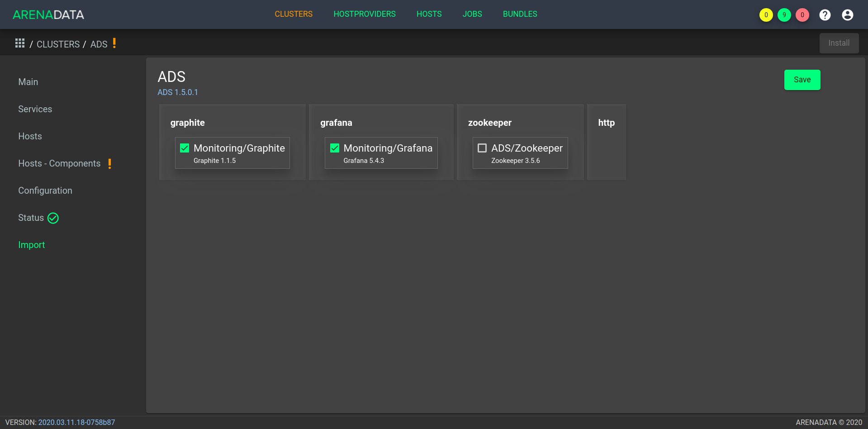
Task: Open the version 2020.03.11.18-0758b87 link
Action: click(76, 422)
